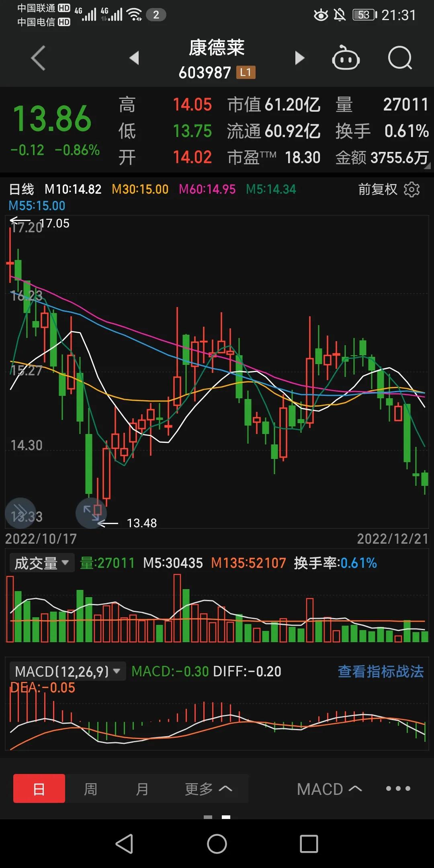
Task: Select the 日 daily period tab
Action: coord(39,788)
